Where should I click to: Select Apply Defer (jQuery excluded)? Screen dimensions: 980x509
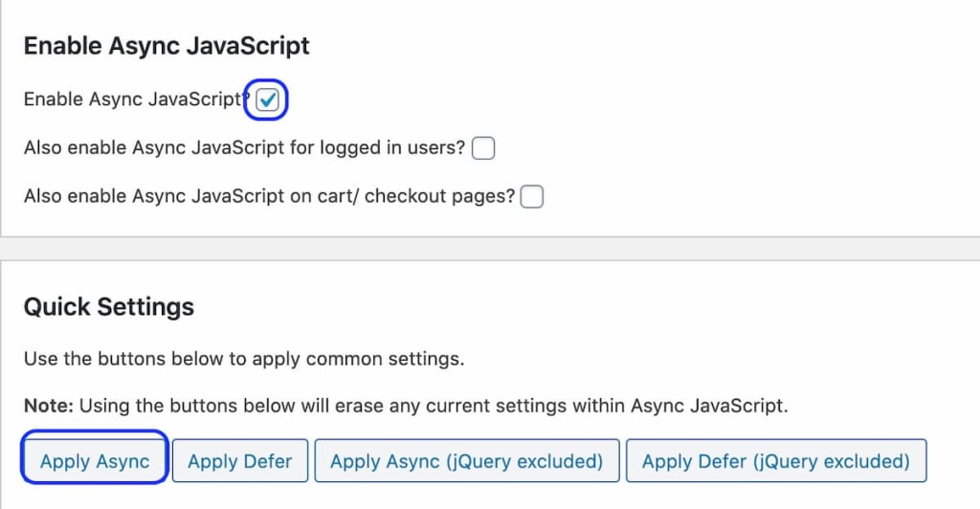pyautogui.click(x=775, y=461)
